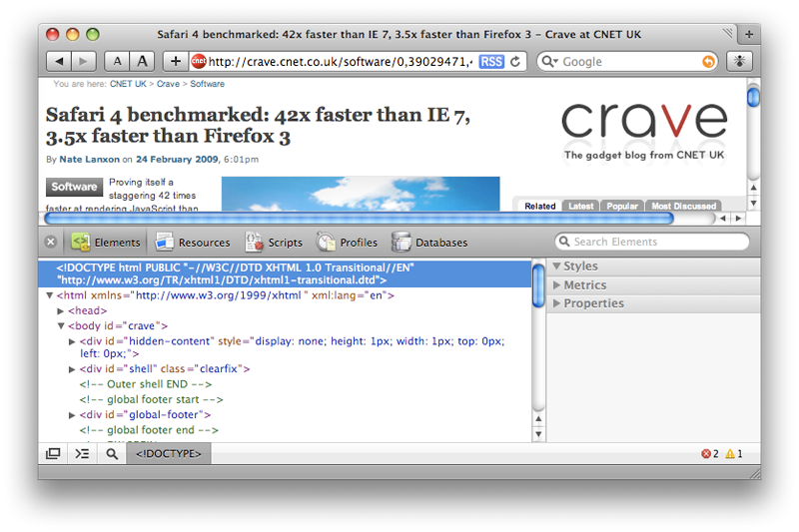Open a new tab with the plus button
799x532 pixels.
[x=748, y=34]
